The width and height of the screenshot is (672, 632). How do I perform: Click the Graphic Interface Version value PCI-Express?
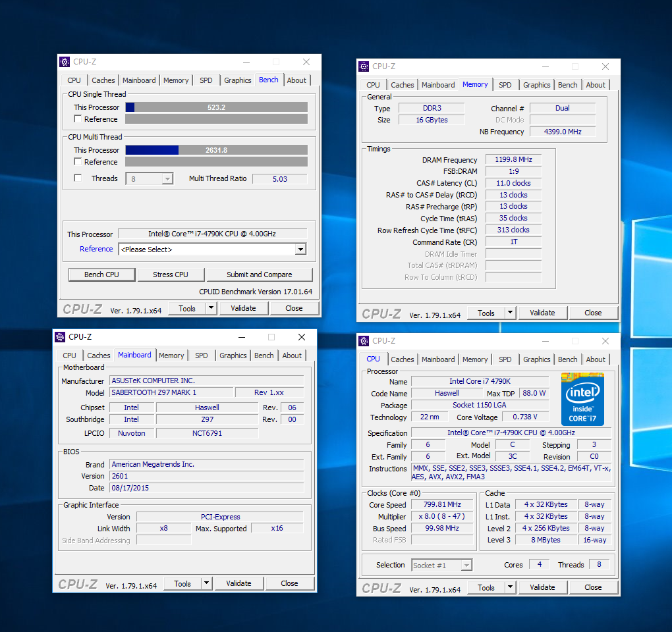pyautogui.click(x=220, y=517)
